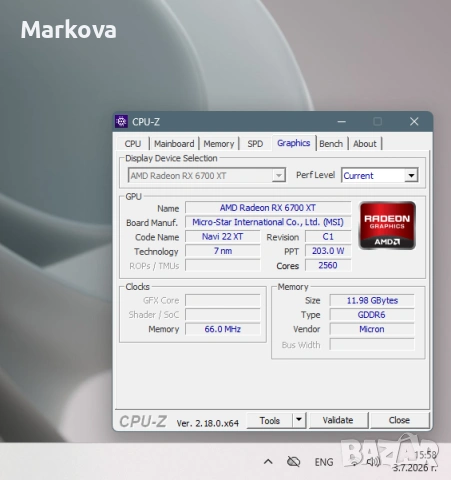Click the Memory clock value 66.0 MHz
Image resolution: width=451 pixels, height=480 pixels.
click(223, 329)
